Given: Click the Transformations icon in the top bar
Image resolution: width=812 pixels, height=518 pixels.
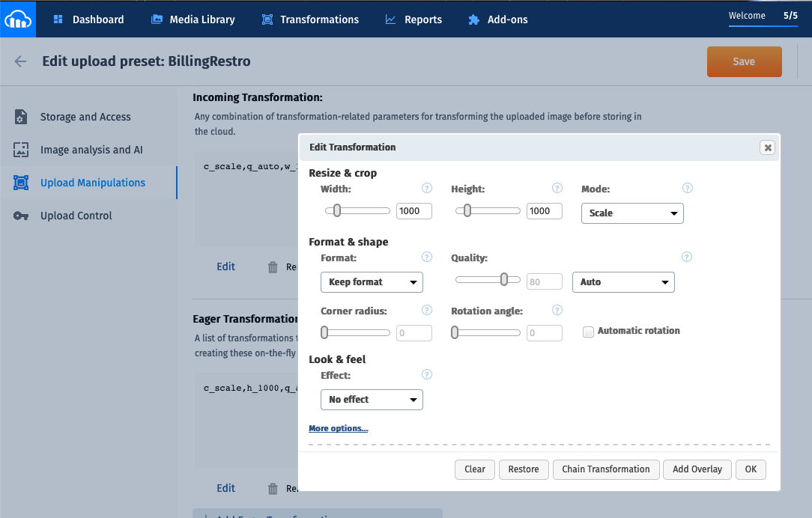Looking at the screenshot, I should (x=267, y=19).
